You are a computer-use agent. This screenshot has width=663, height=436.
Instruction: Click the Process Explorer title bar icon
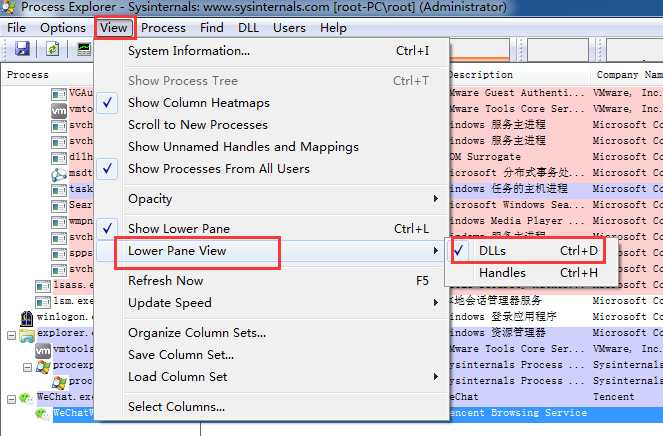pyautogui.click(x=8, y=7)
